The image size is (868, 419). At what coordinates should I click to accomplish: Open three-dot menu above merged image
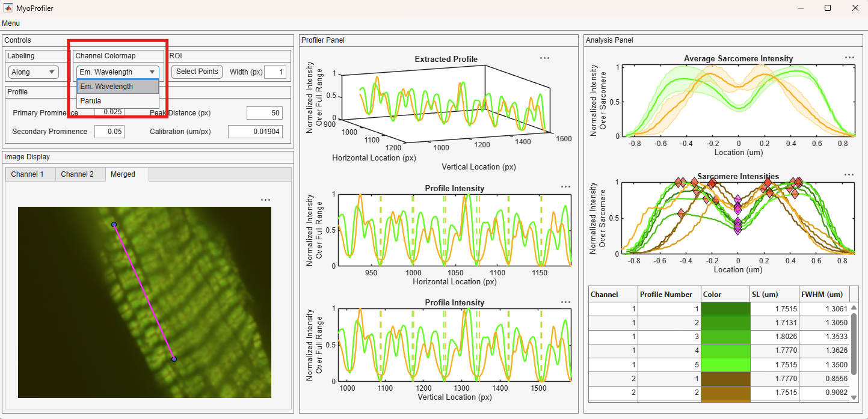coord(265,200)
